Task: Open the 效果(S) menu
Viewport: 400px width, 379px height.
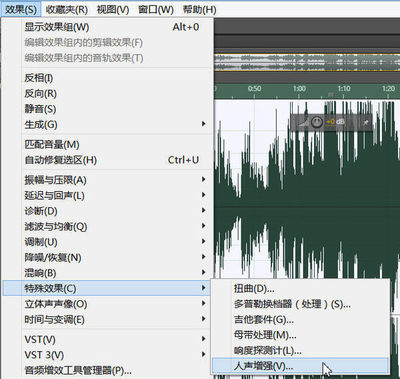Action: [x=21, y=9]
